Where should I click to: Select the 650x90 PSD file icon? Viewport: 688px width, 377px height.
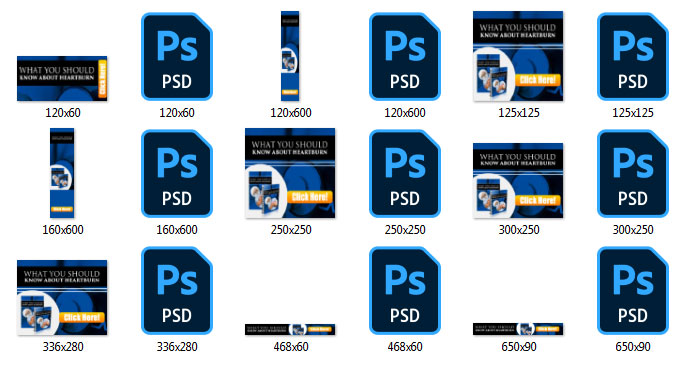point(633,291)
